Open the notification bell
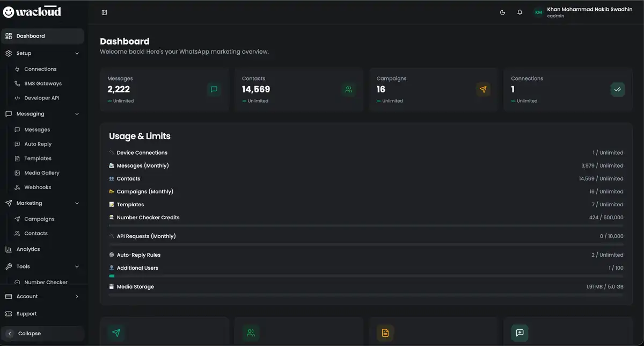 coord(519,12)
